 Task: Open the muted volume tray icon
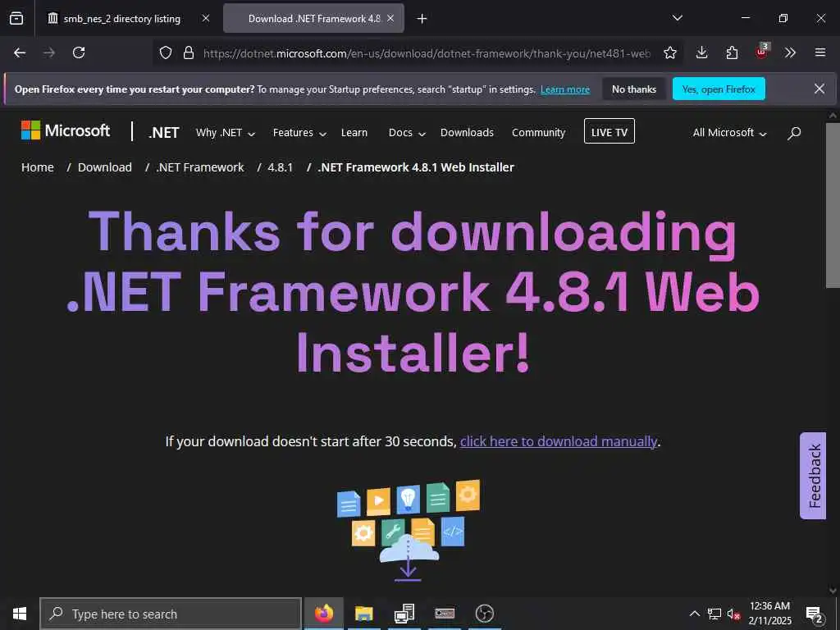733,614
